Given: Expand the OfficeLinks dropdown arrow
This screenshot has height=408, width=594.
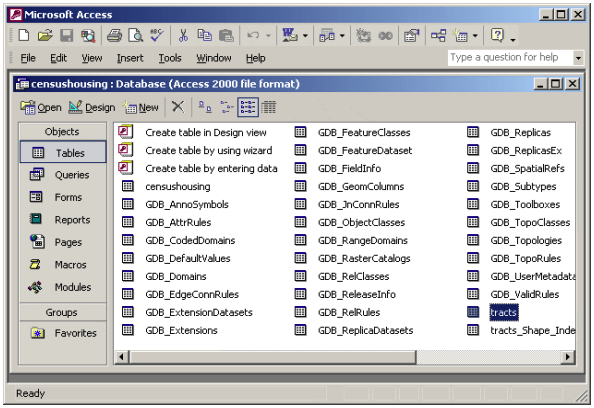Looking at the screenshot, I should tap(305, 36).
